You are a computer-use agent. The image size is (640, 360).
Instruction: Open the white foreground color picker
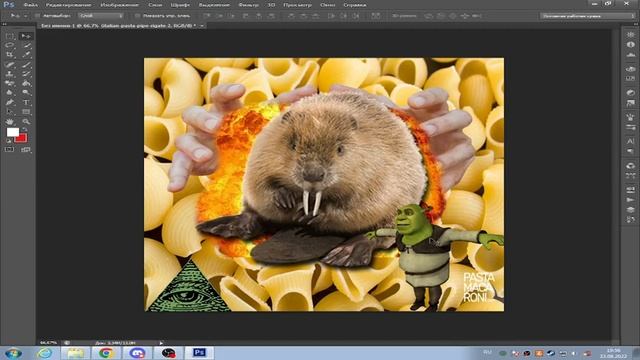pos(12,132)
